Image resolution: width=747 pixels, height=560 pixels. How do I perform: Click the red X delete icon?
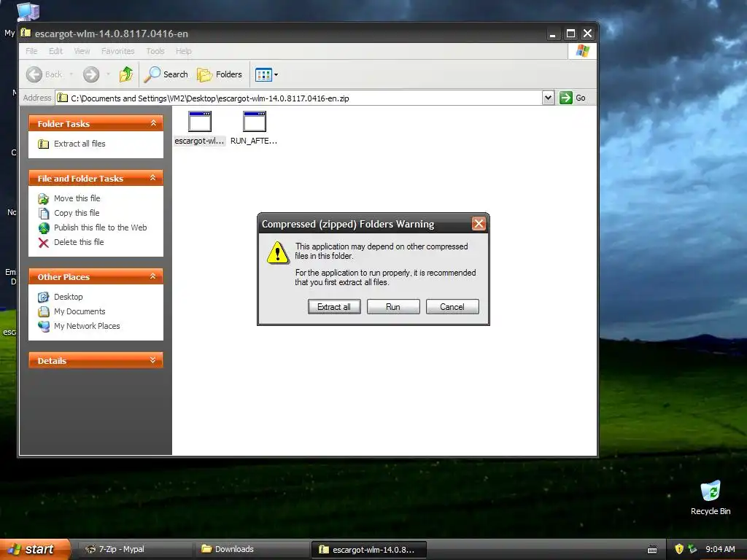pyautogui.click(x=43, y=243)
